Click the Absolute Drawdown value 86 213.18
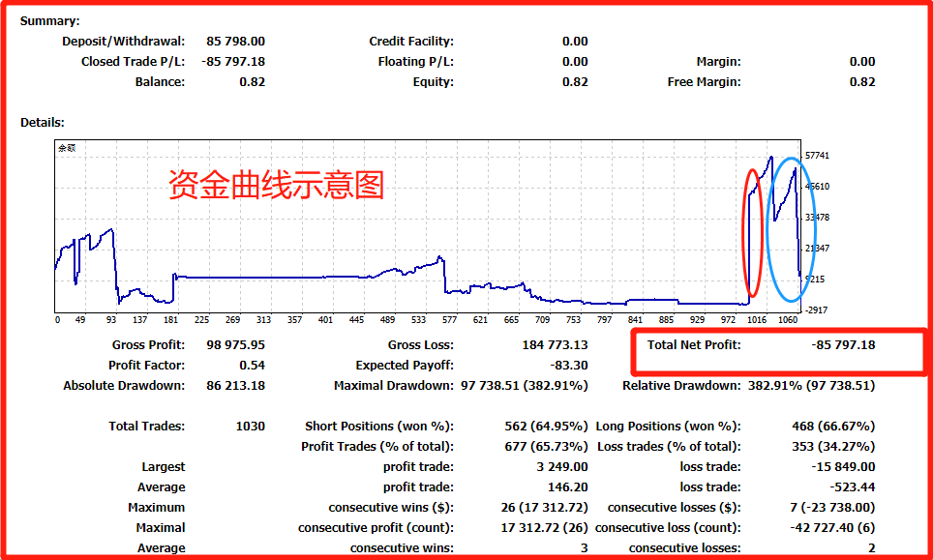 tap(235, 385)
